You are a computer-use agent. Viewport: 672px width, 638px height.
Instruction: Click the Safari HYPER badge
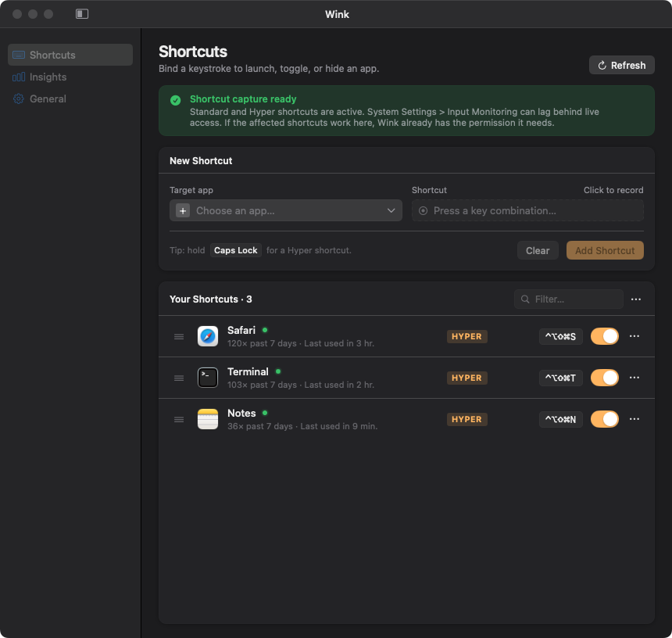click(x=466, y=336)
